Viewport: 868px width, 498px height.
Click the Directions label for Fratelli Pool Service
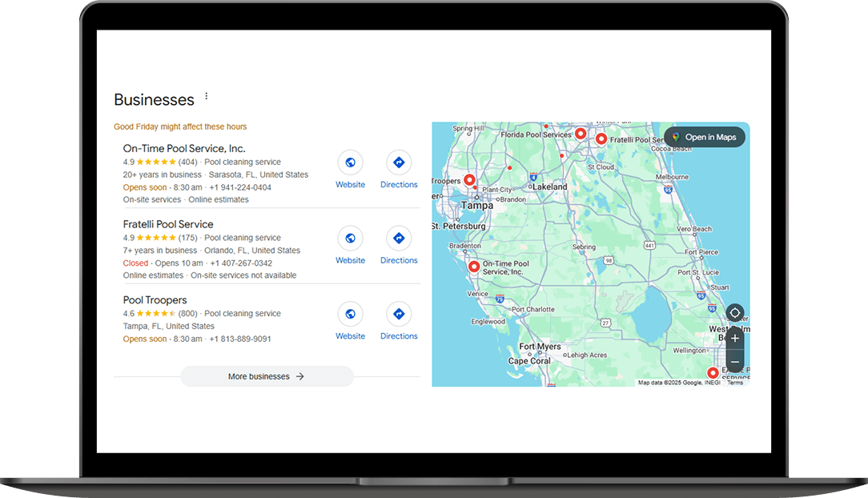(x=399, y=260)
